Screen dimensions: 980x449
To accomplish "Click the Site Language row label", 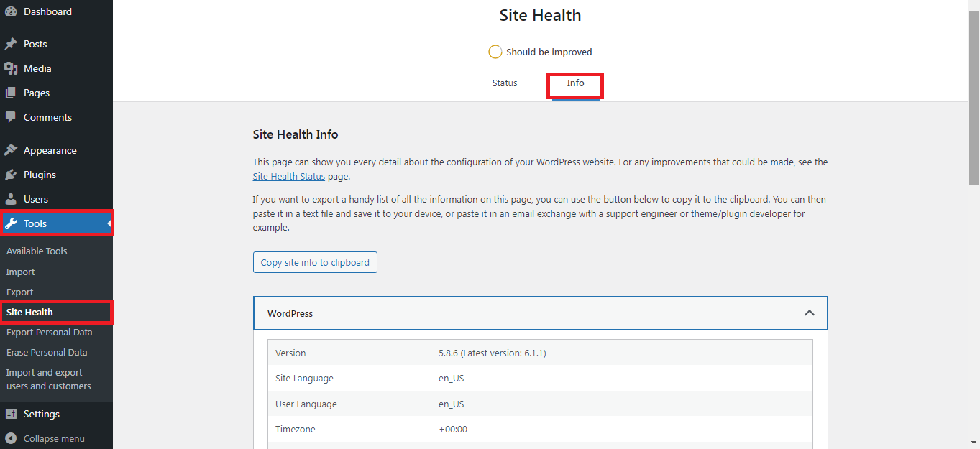I will (304, 378).
